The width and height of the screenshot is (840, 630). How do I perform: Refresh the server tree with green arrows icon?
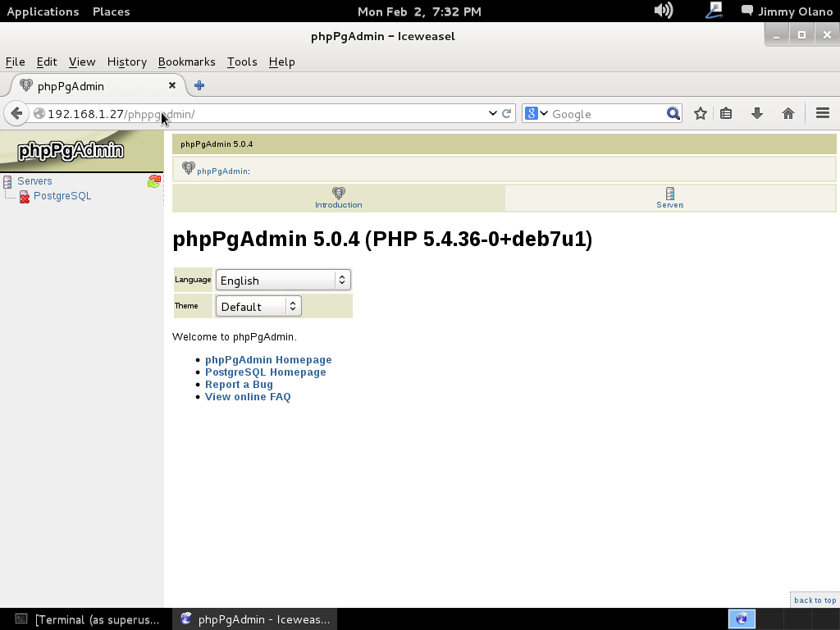point(153,181)
